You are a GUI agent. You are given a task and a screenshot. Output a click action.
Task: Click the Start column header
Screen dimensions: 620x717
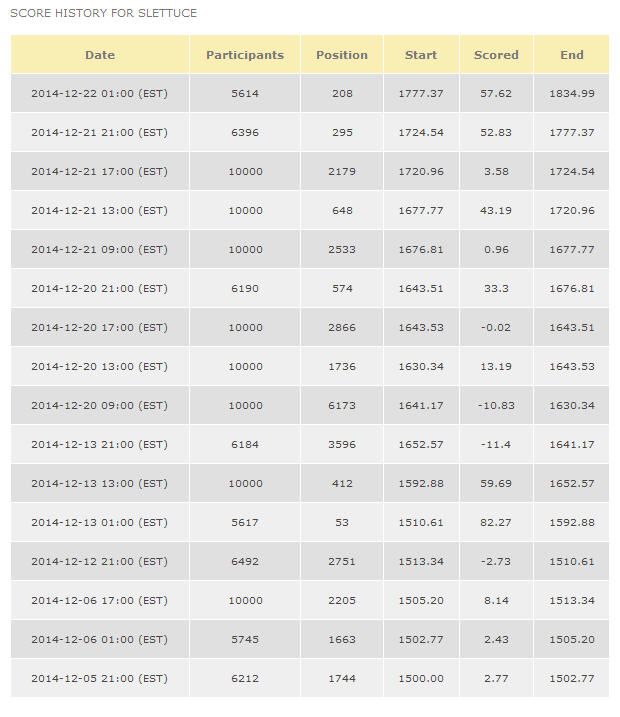pos(421,55)
